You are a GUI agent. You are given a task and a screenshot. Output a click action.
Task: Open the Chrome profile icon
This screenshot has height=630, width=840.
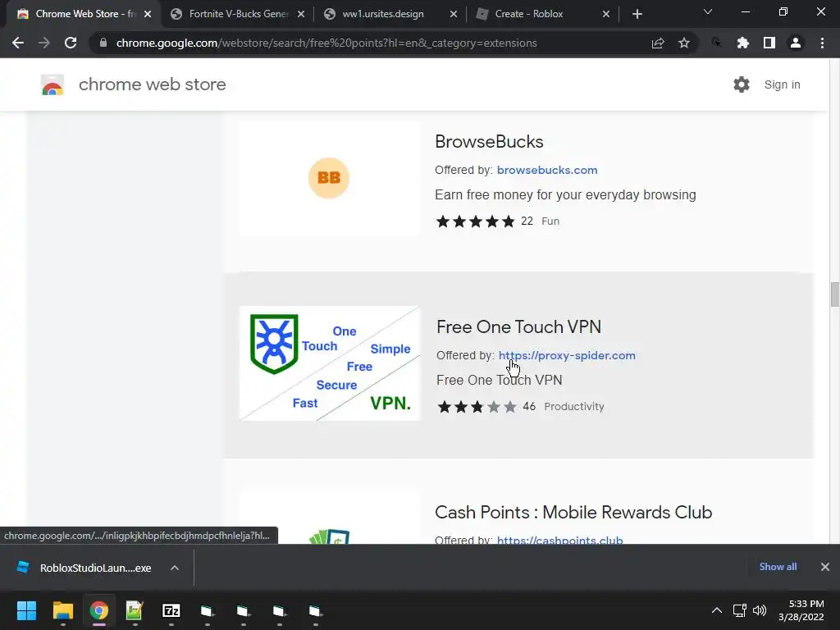point(796,43)
